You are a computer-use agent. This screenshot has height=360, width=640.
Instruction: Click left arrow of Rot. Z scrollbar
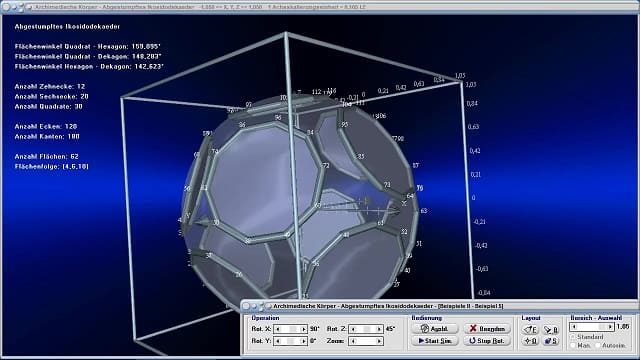(353, 329)
